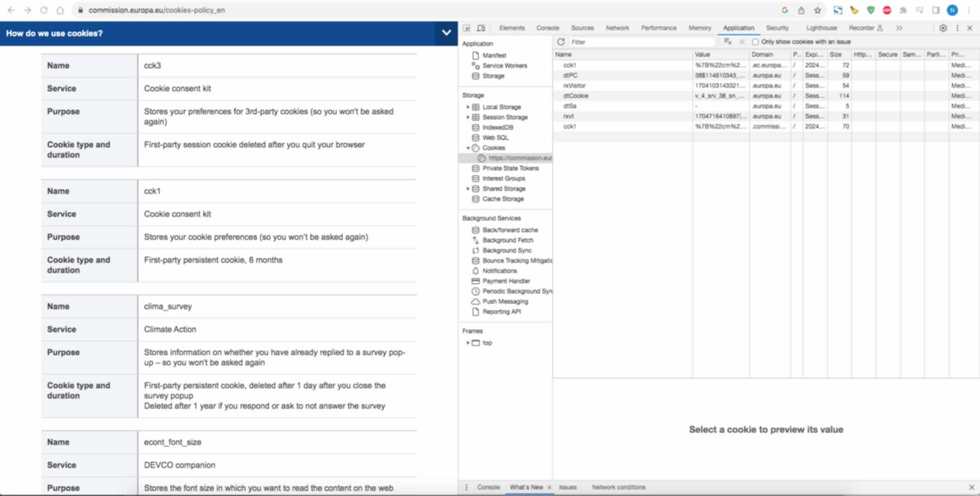Expand the top frame node

[x=468, y=343]
